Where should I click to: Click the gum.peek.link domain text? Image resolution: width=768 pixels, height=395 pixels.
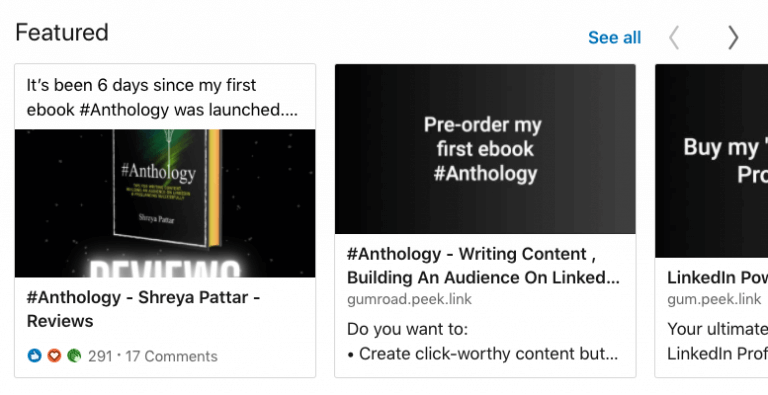[x=714, y=299]
